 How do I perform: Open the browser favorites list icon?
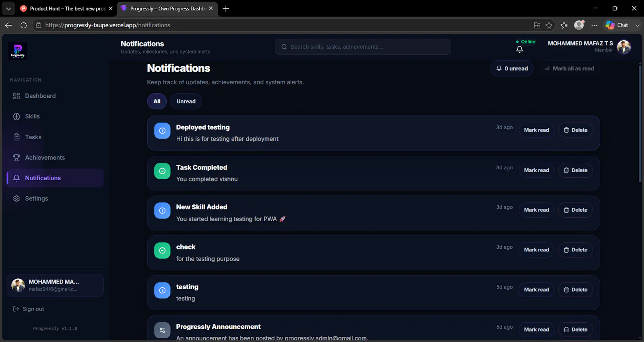point(564,25)
